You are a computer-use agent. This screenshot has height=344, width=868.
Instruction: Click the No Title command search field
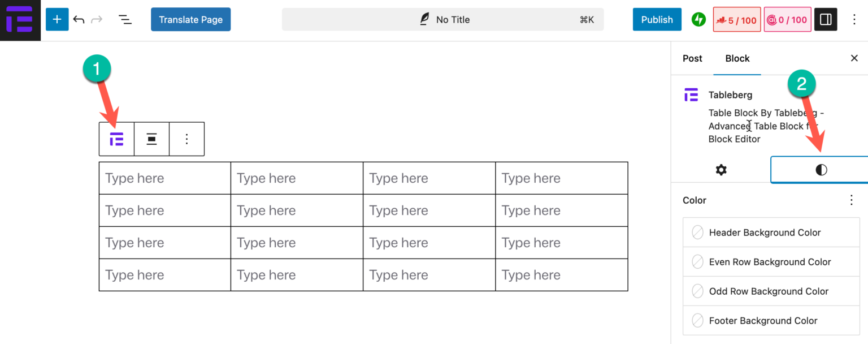click(x=442, y=19)
